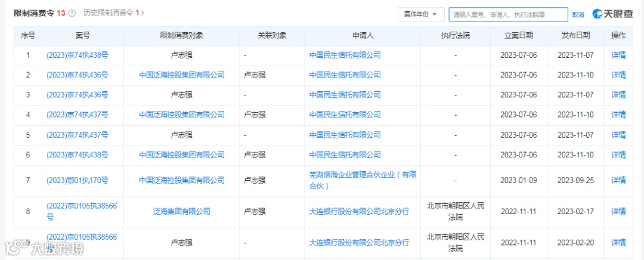Screen dimensions: 644x260
Task: Open case (2023)京74执438号 in row 6
Action: [77, 155]
